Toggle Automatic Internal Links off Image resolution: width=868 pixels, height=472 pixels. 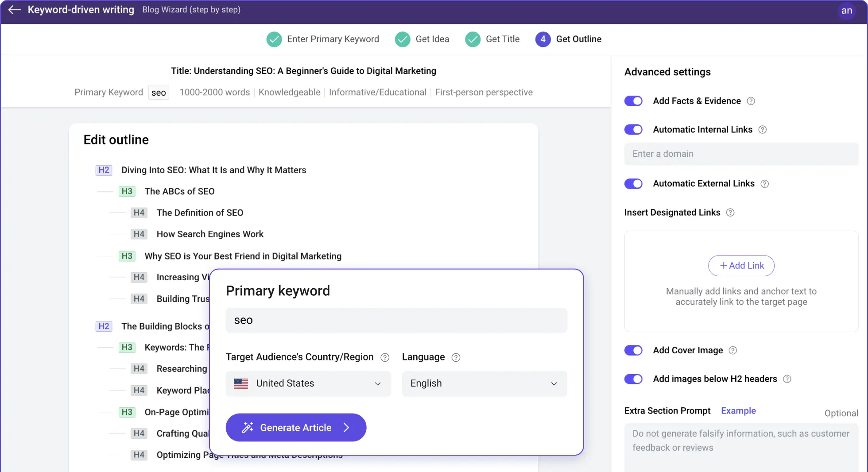(633, 130)
